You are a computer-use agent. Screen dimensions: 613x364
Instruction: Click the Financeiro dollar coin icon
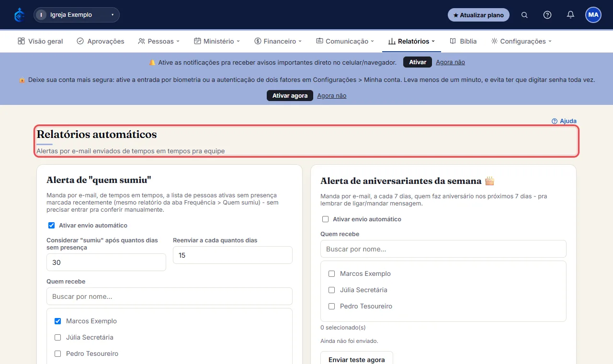coord(258,41)
